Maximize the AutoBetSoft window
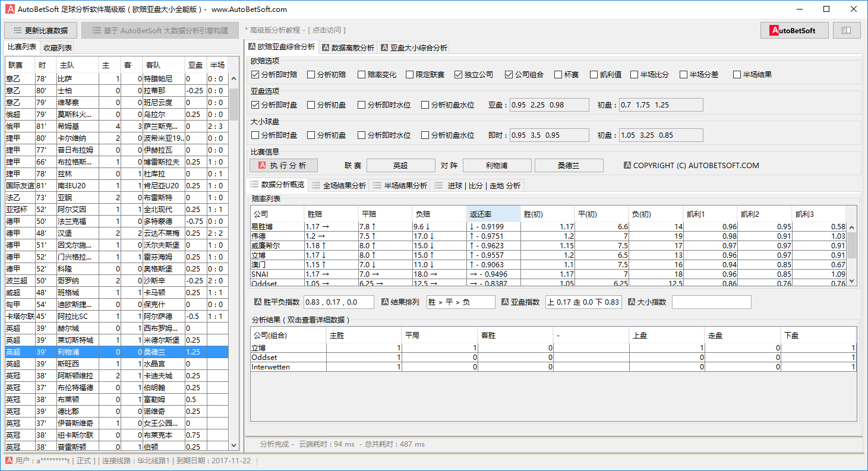The height and width of the screenshot is (471, 868). [x=826, y=9]
